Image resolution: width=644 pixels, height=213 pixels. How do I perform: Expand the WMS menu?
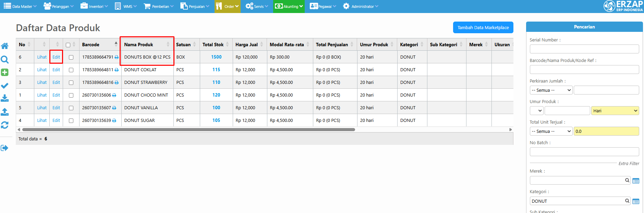click(x=125, y=6)
